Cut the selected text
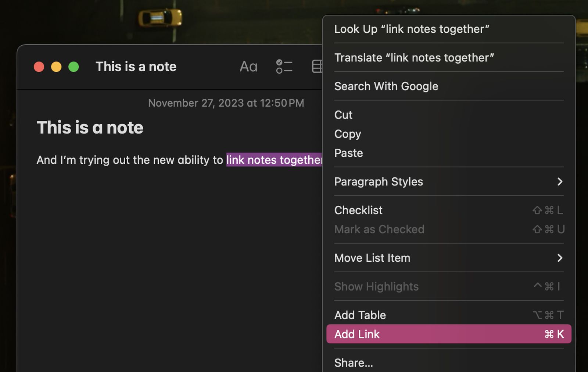588x372 pixels. tap(343, 115)
